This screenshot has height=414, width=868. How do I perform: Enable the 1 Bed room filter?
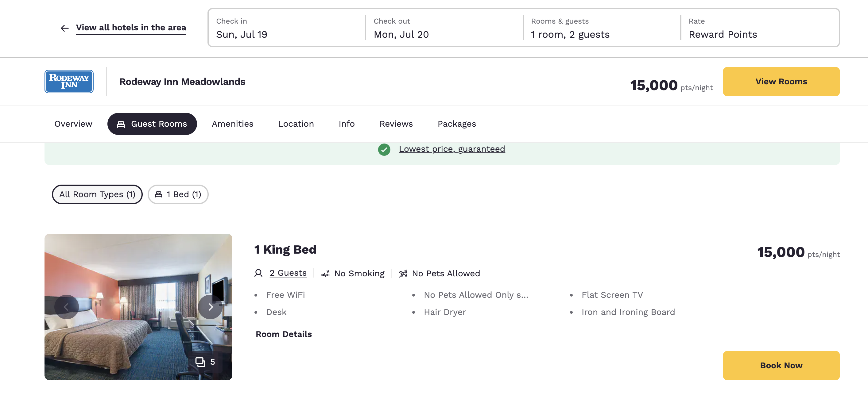(x=178, y=194)
